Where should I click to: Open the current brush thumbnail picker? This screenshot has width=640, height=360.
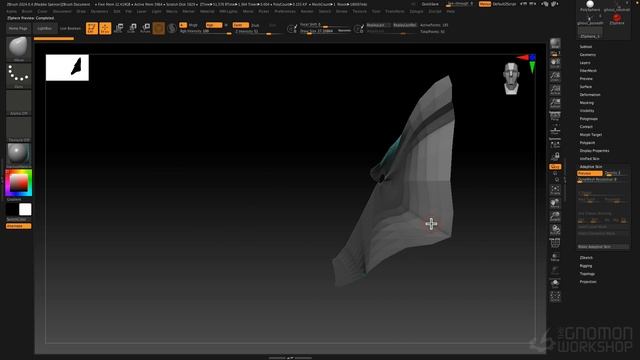tap(19, 49)
